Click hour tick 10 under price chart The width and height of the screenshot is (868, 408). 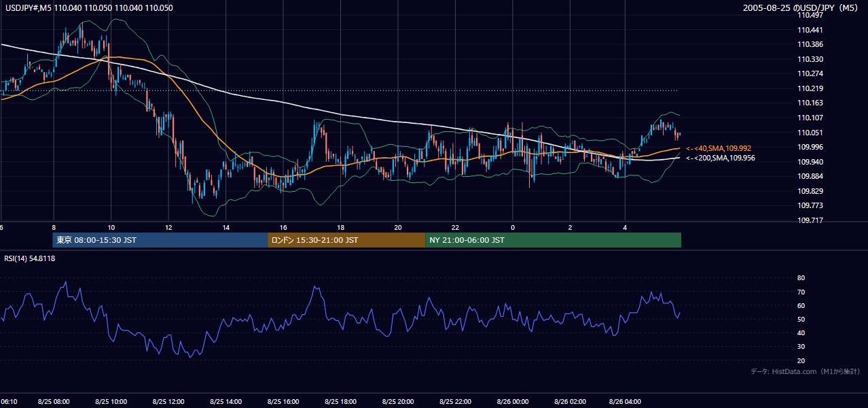click(111, 227)
